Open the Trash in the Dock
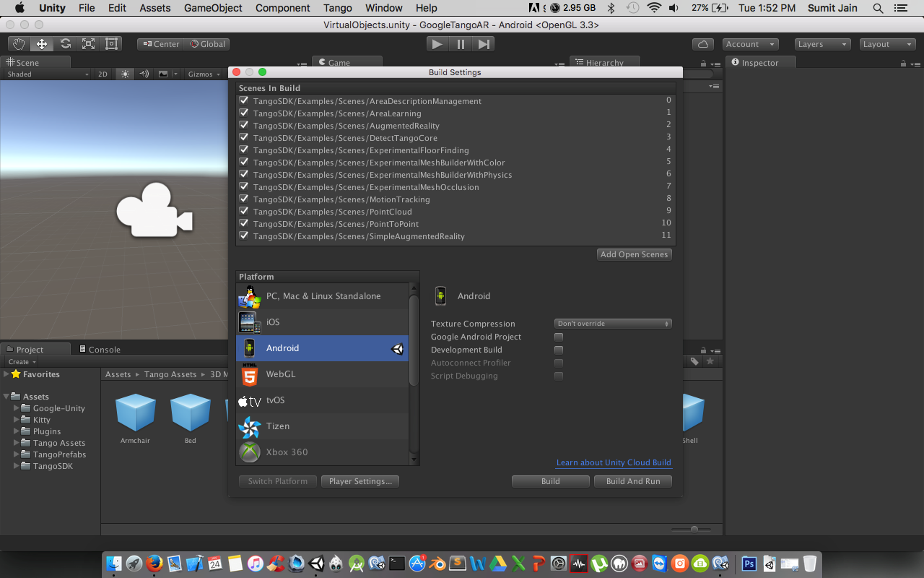The image size is (924, 578). (x=810, y=564)
